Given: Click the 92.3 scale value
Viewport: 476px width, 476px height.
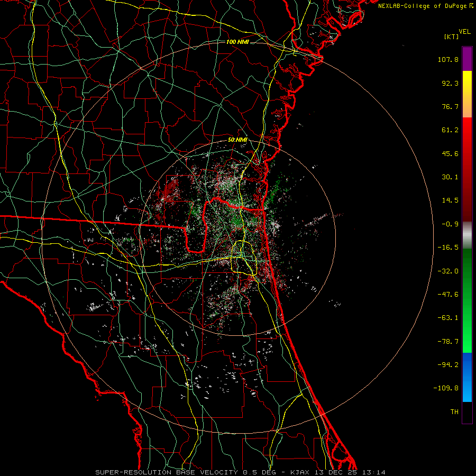Looking at the screenshot, I should tap(450, 83).
